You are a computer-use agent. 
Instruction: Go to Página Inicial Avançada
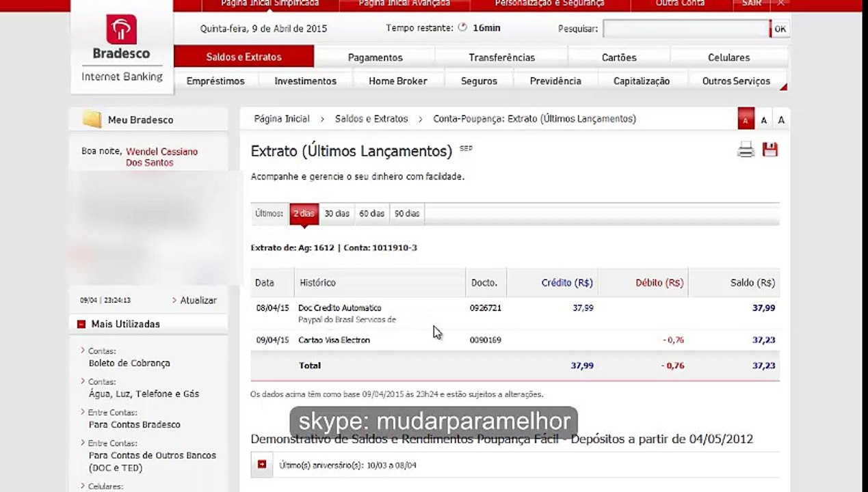point(404,3)
